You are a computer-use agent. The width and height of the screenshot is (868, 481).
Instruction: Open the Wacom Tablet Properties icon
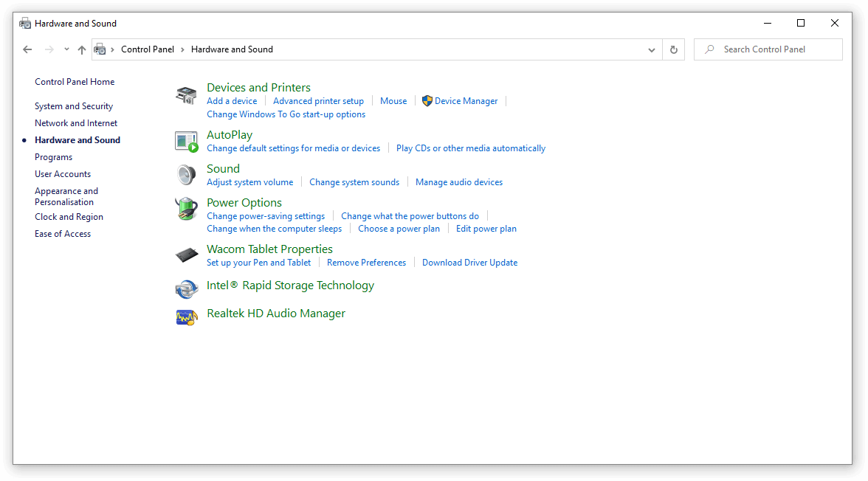click(x=186, y=255)
